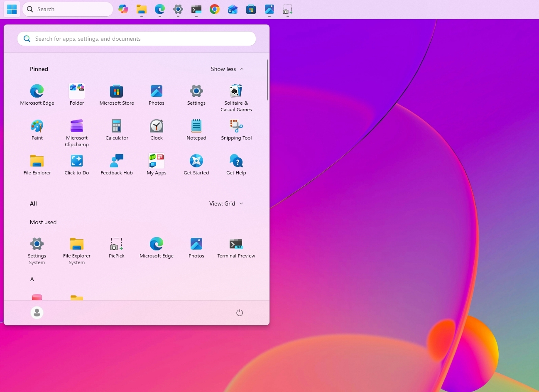
Task: Open Microsoft Store on the taskbar
Action: (x=251, y=9)
